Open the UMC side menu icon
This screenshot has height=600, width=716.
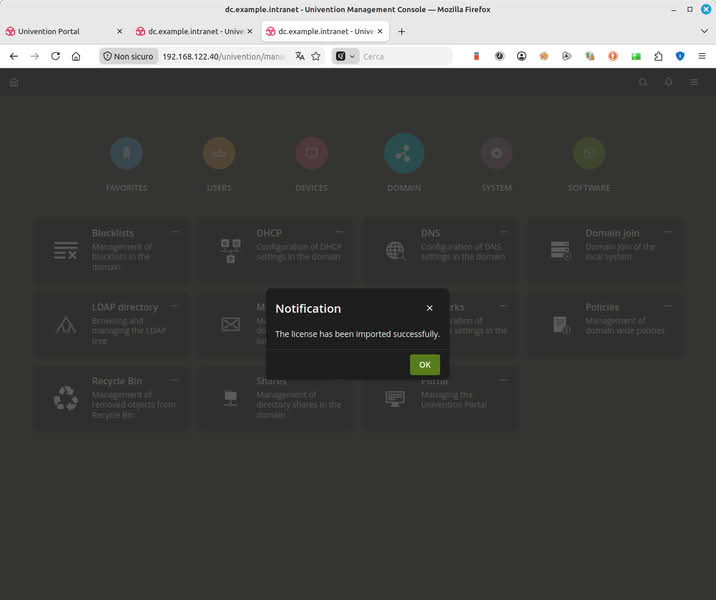(694, 82)
